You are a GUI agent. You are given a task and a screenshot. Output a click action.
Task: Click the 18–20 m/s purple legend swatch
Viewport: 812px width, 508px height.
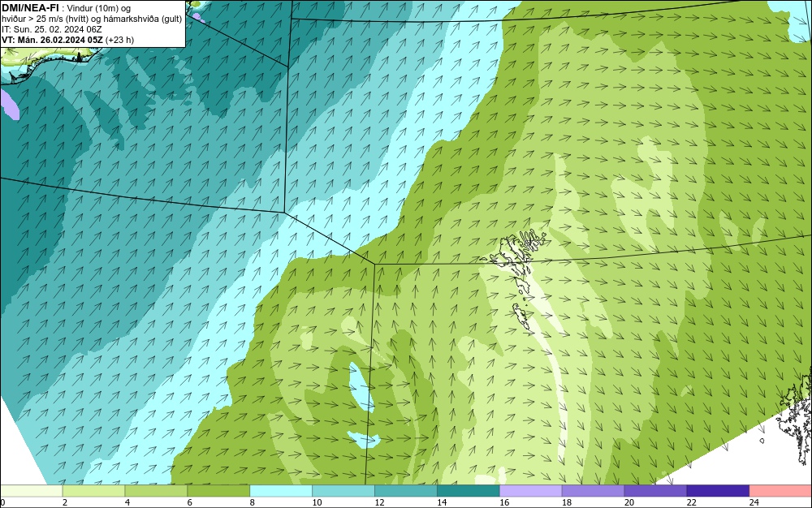coord(593,491)
